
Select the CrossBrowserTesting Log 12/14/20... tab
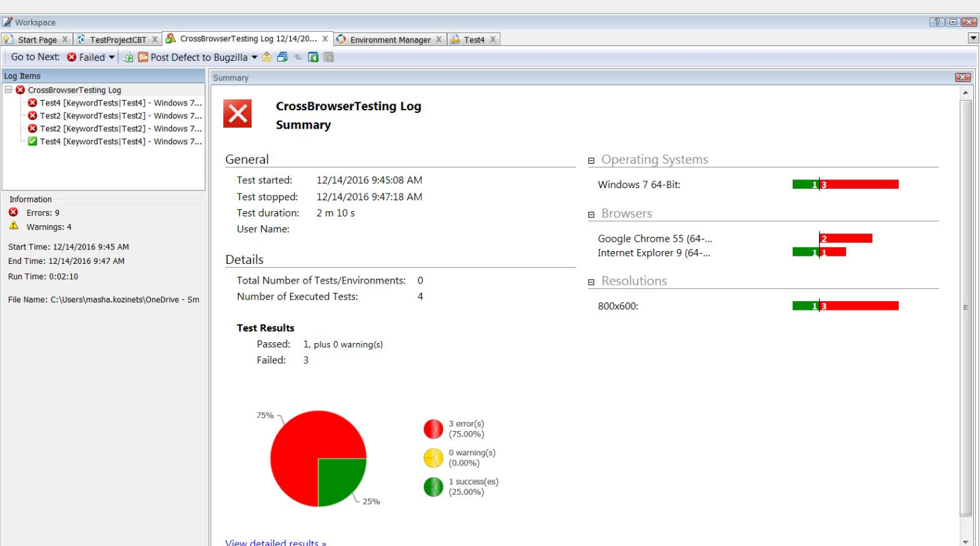coord(248,39)
